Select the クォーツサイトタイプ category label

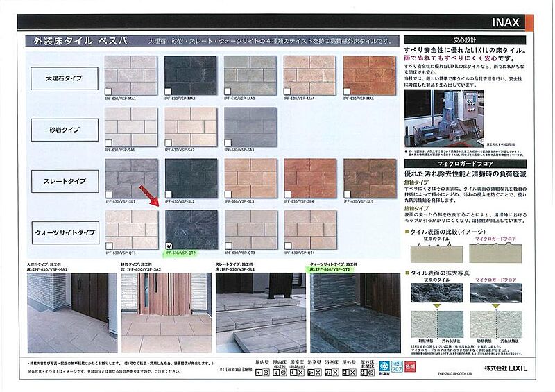65,232
